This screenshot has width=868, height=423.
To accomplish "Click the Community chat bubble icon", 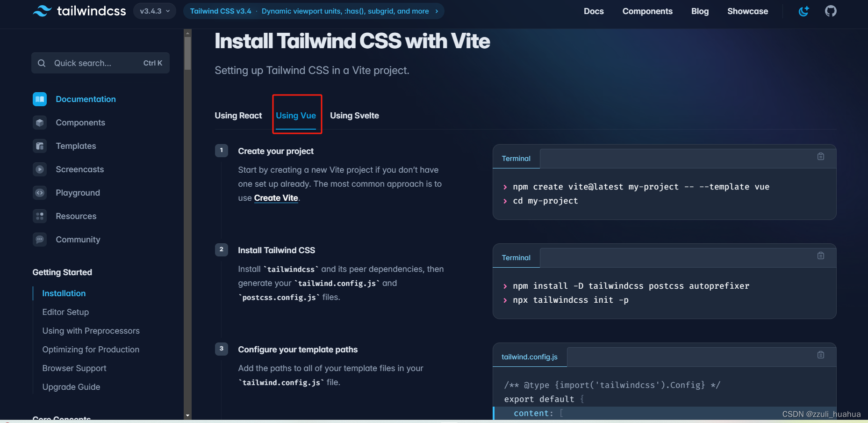I will pyautogui.click(x=40, y=240).
